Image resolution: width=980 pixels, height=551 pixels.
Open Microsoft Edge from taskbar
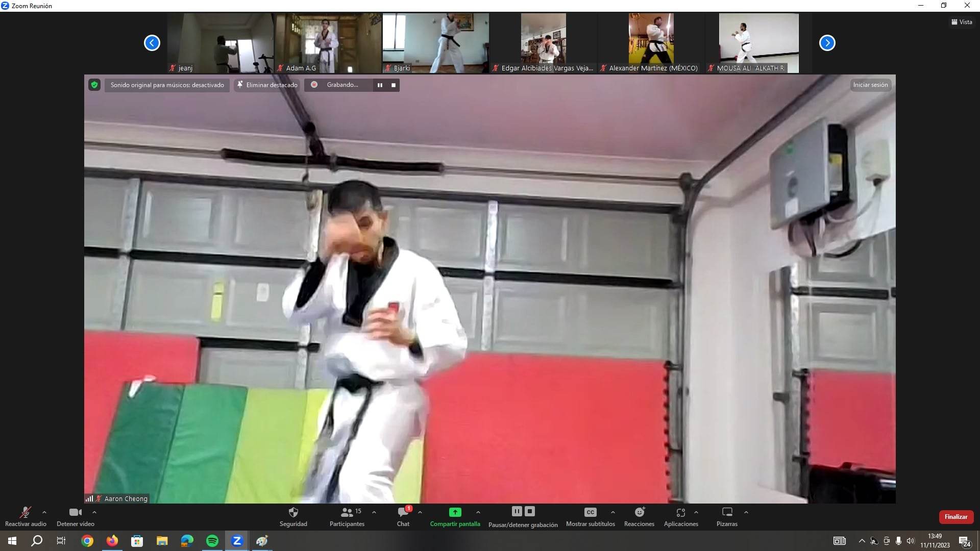[x=187, y=541]
